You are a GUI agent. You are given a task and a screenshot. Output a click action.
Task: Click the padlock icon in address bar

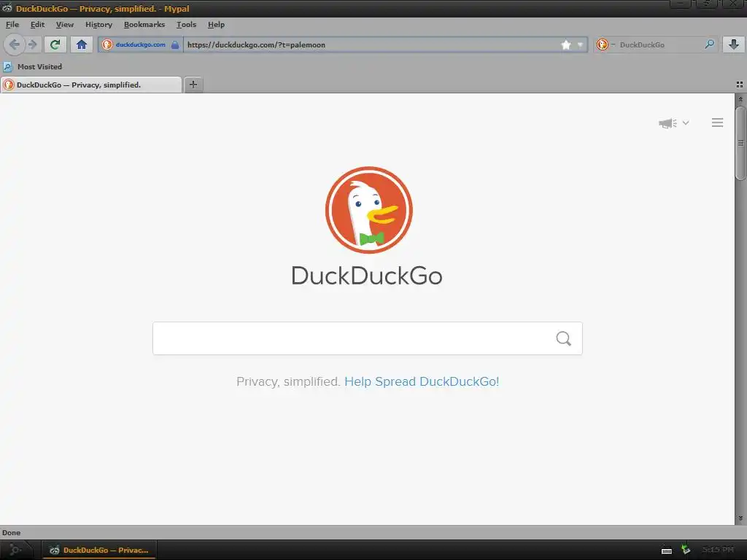pos(175,44)
